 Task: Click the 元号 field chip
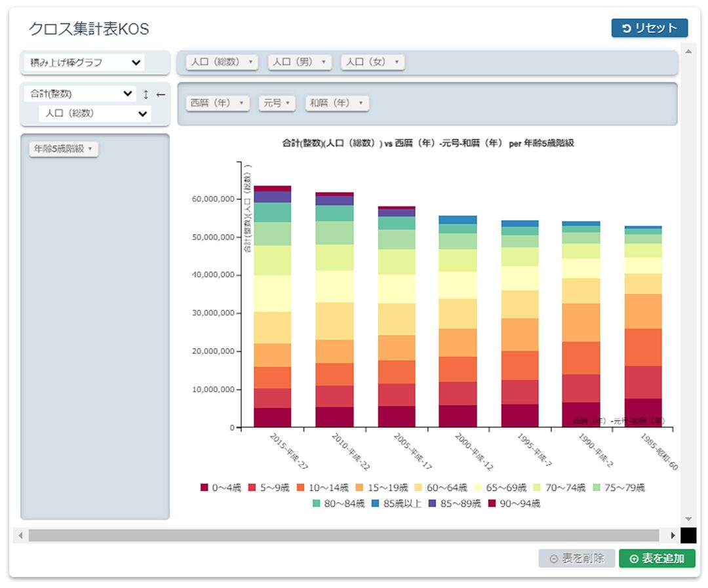coord(277,103)
